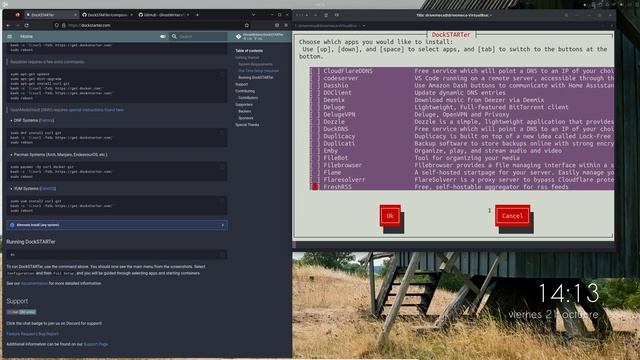
Task: Copy the YUM install code block
Action: point(222,200)
